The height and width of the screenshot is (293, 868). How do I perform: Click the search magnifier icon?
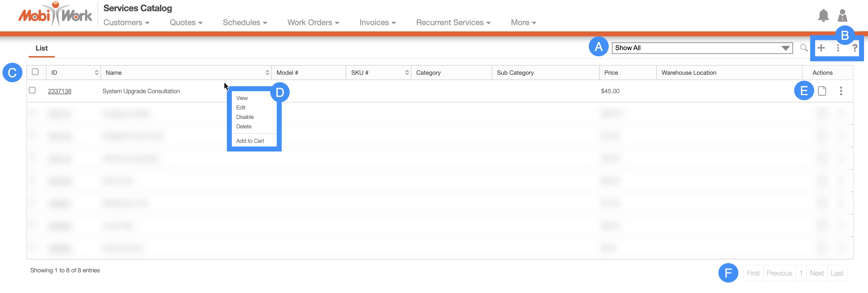click(804, 48)
